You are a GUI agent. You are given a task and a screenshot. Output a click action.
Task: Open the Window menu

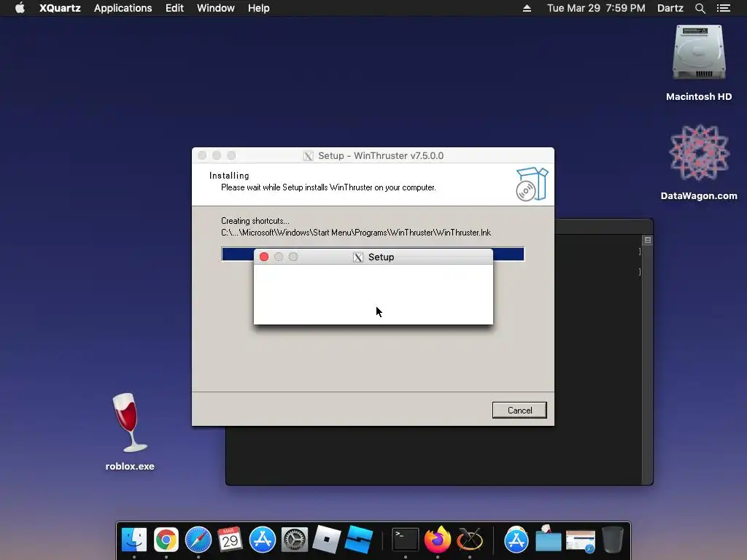pos(216,8)
